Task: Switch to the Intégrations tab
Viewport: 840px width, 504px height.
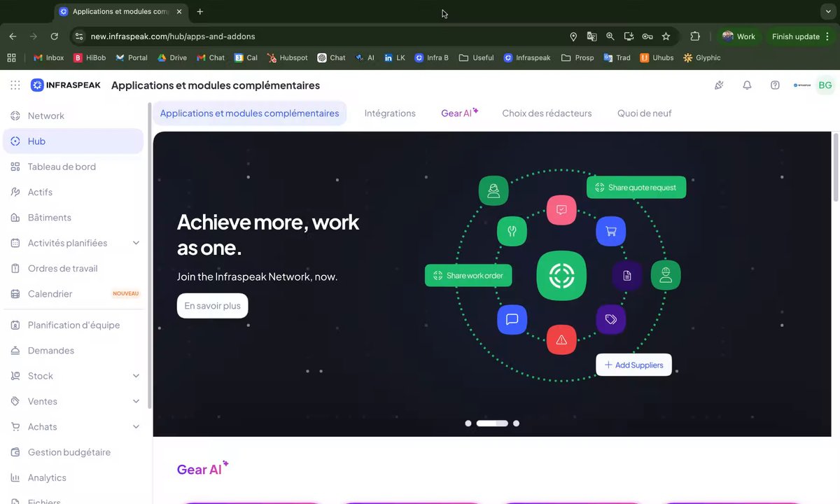Action: (390, 113)
